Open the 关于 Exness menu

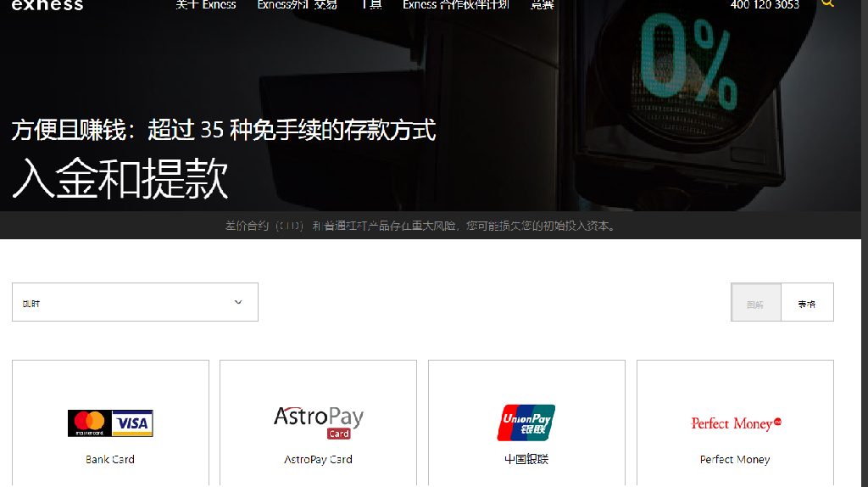pyautogui.click(x=206, y=5)
